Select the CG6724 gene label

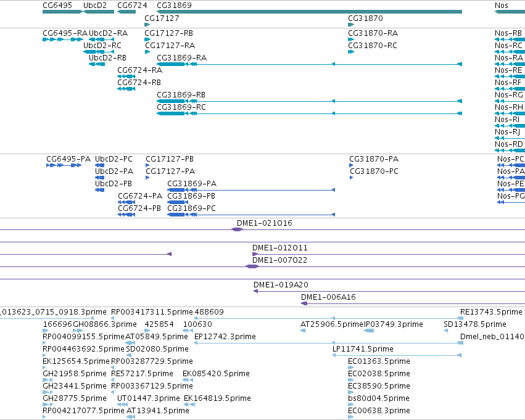(132, 6)
